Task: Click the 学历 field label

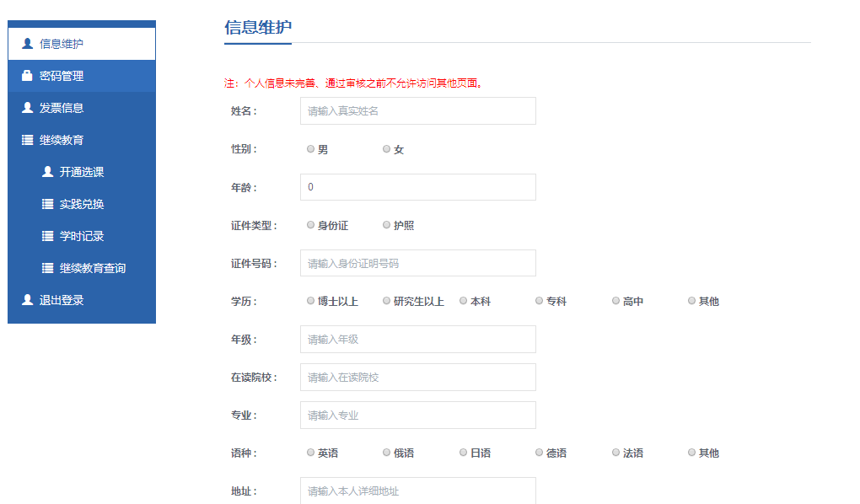Action: [244, 302]
